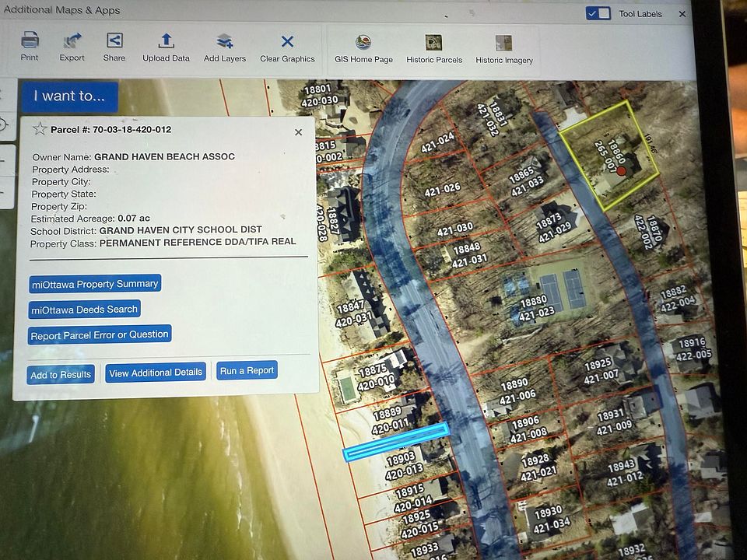Open the Export tool

[72, 41]
